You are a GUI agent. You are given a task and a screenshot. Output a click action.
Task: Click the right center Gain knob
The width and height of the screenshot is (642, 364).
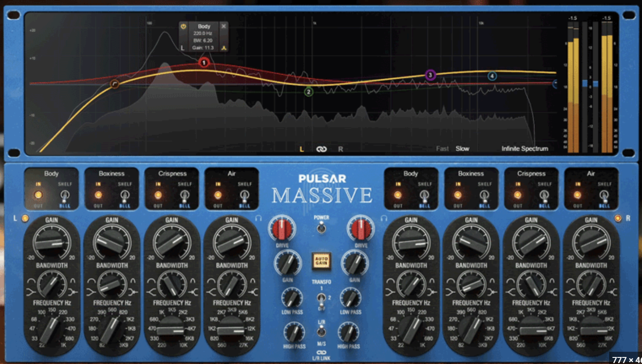click(x=355, y=263)
